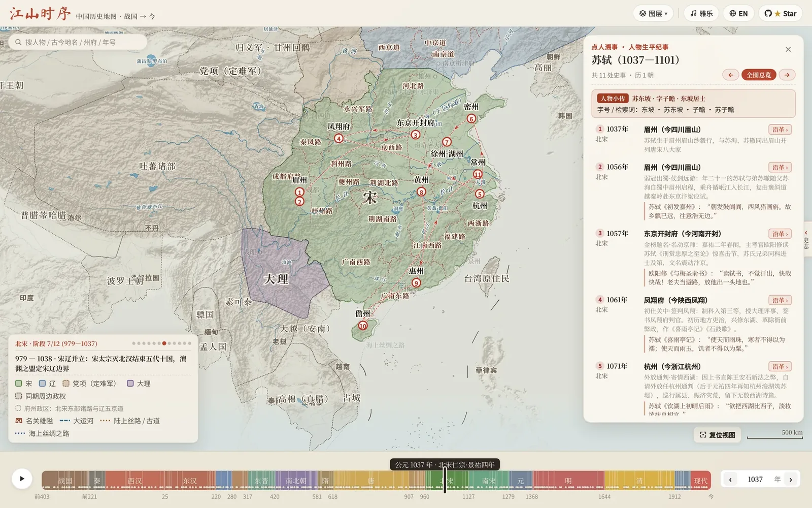
Task: Toggle 府州政区 legend entry
Action: tap(70, 408)
